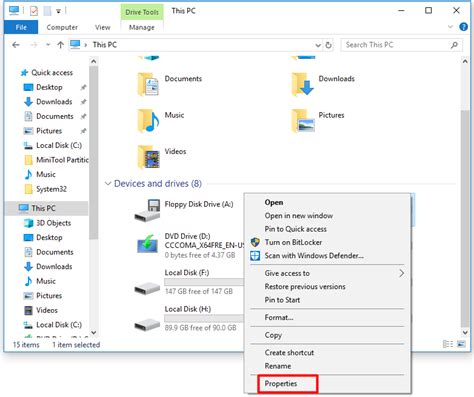Select the DVD Drive (D:) icon
This screenshot has width=474, height=397.
147,245
